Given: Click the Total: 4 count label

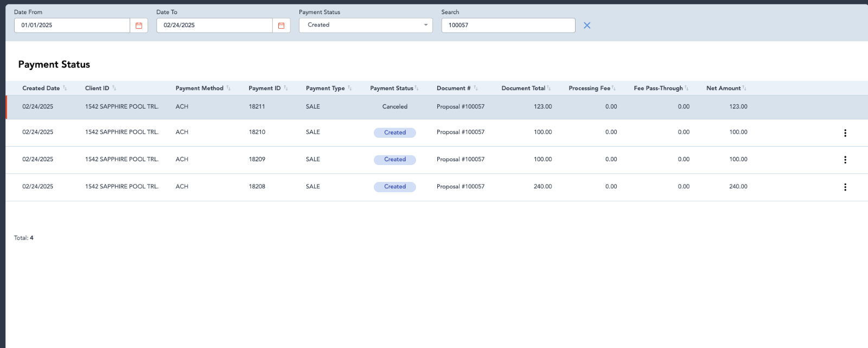Looking at the screenshot, I should point(24,238).
